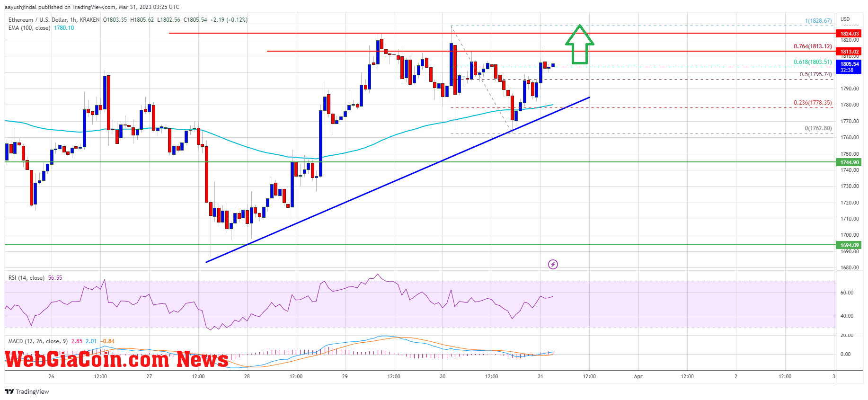Click the RSI (14, close) indicator legend
This screenshot has height=400, width=868.
(x=27, y=278)
